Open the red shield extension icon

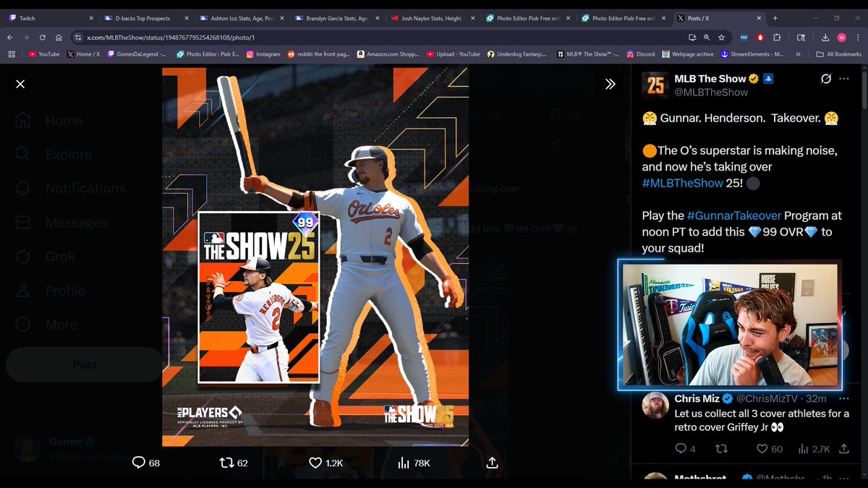tap(760, 37)
